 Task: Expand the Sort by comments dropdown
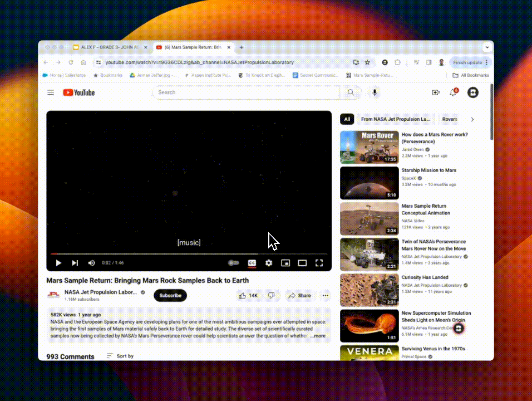(120, 356)
